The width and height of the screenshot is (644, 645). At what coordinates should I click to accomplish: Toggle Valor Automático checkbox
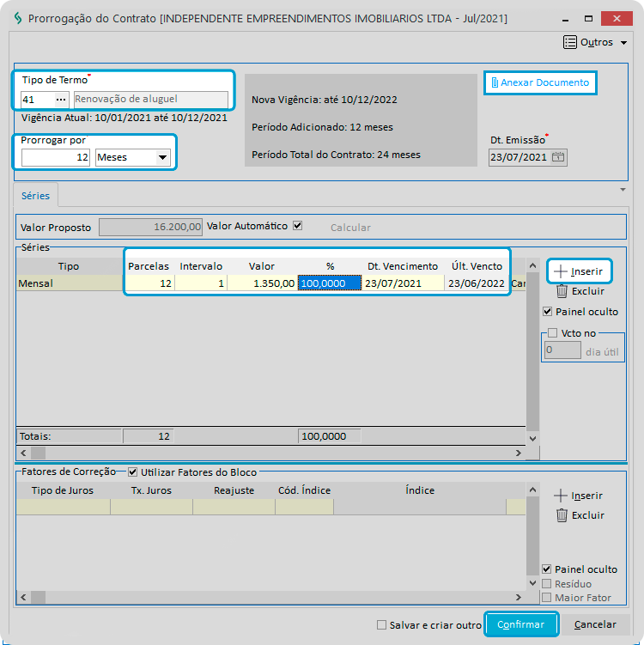coord(298,226)
